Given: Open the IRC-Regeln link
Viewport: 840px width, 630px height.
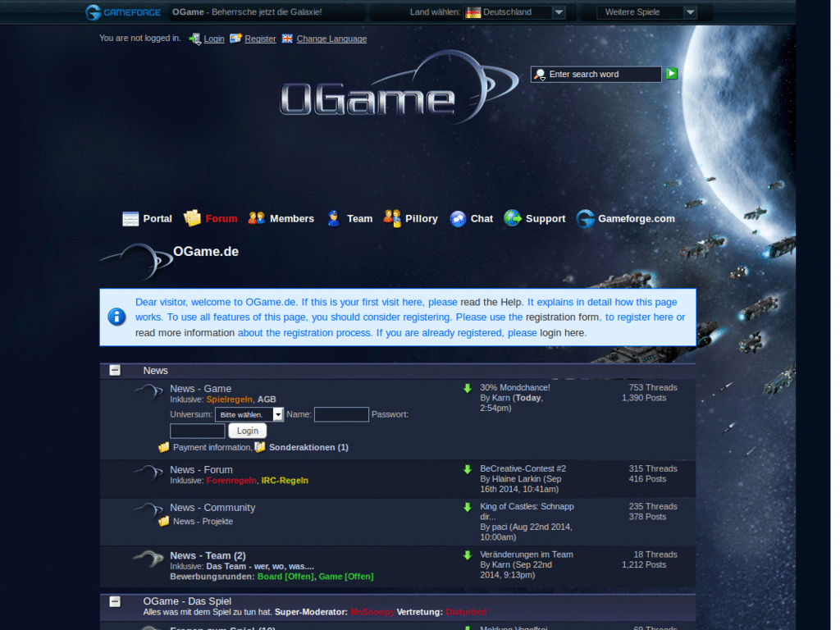Looking at the screenshot, I should pos(285,481).
